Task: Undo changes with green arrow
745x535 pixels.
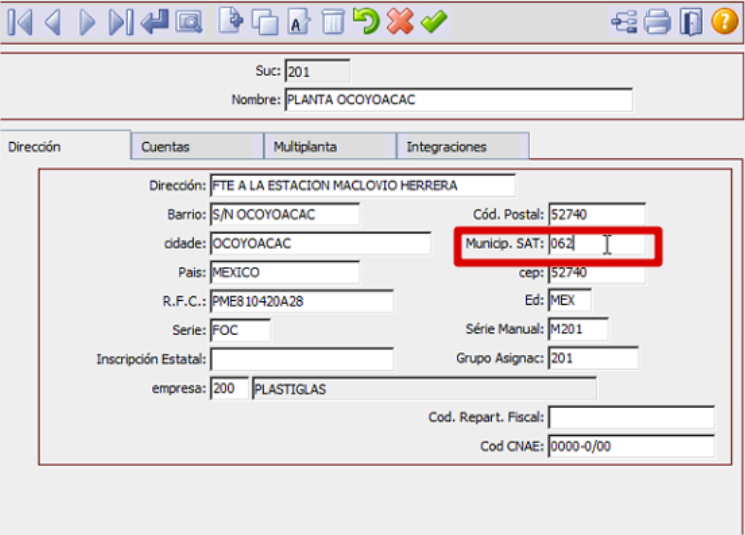Action: [x=366, y=21]
